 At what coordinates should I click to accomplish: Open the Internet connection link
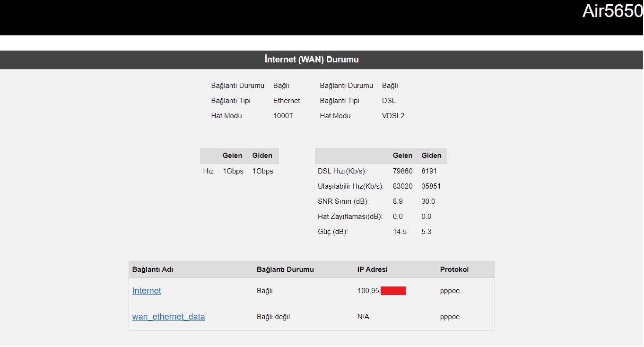[x=147, y=291]
